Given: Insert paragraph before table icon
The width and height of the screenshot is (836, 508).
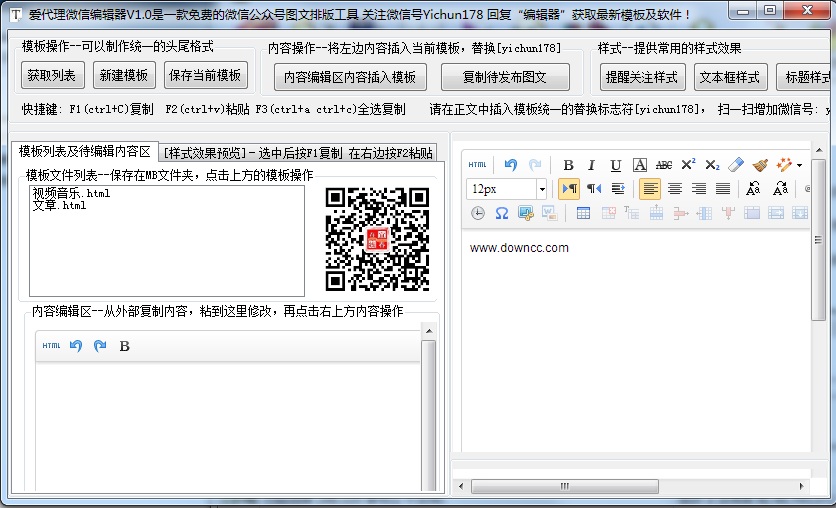Looking at the screenshot, I should [632, 213].
